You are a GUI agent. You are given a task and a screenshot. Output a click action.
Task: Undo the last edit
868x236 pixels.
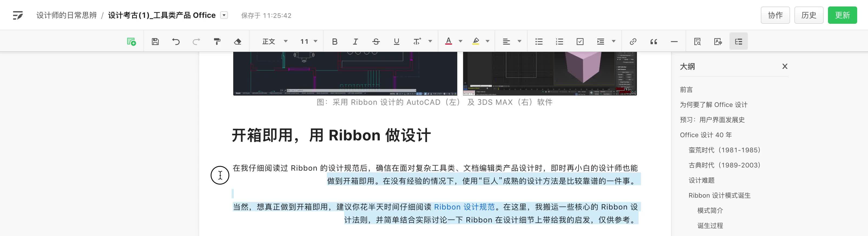coord(176,41)
